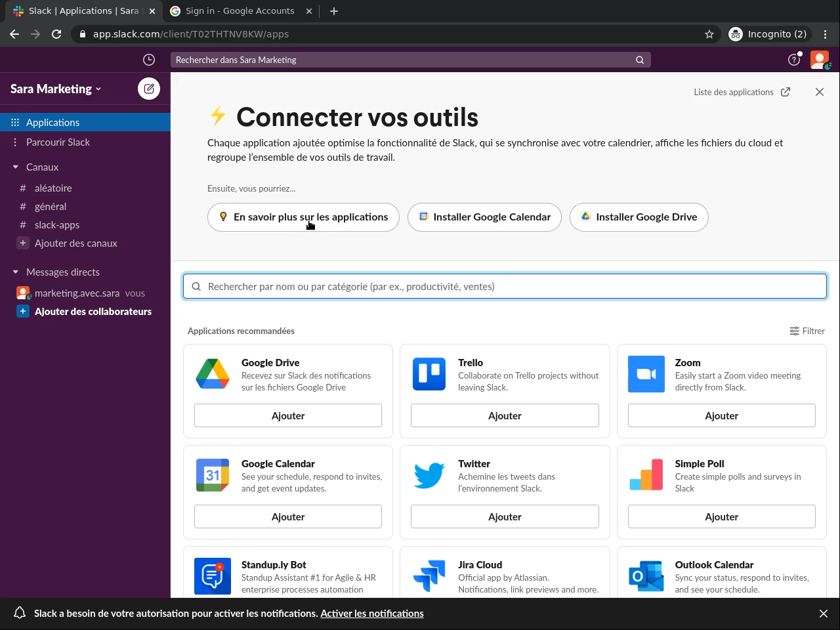Open a new browser tab
This screenshot has height=630, width=840.
click(x=334, y=11)
